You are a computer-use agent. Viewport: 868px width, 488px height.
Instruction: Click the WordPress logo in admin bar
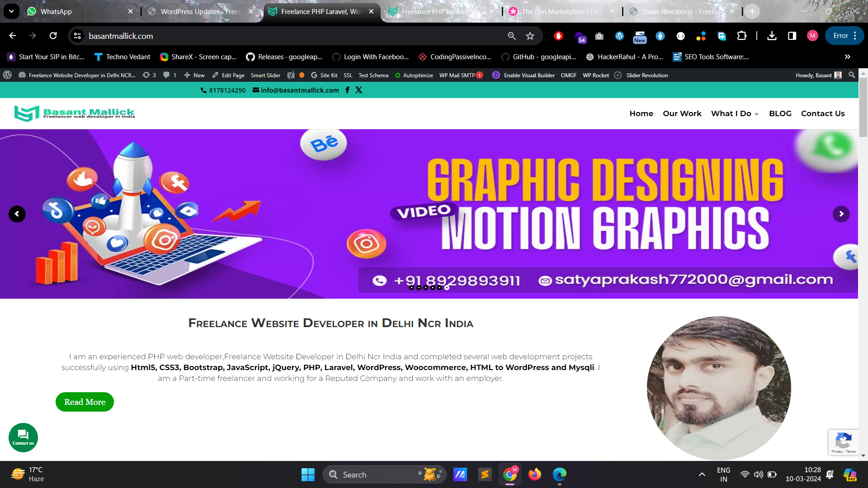[x=7, y=75]
